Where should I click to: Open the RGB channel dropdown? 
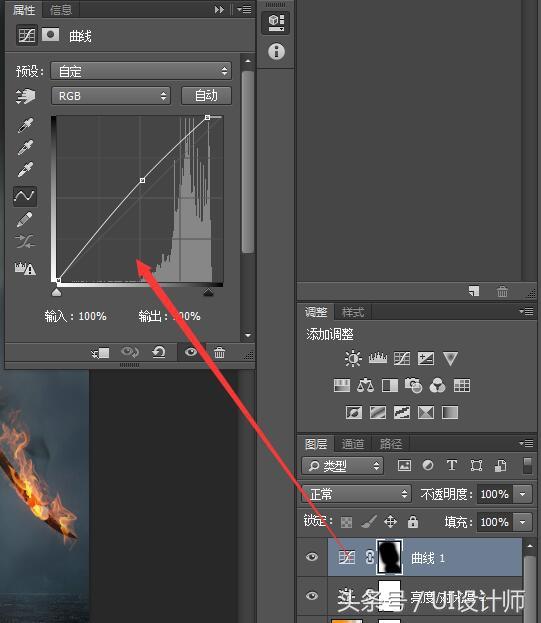[111, 96]
